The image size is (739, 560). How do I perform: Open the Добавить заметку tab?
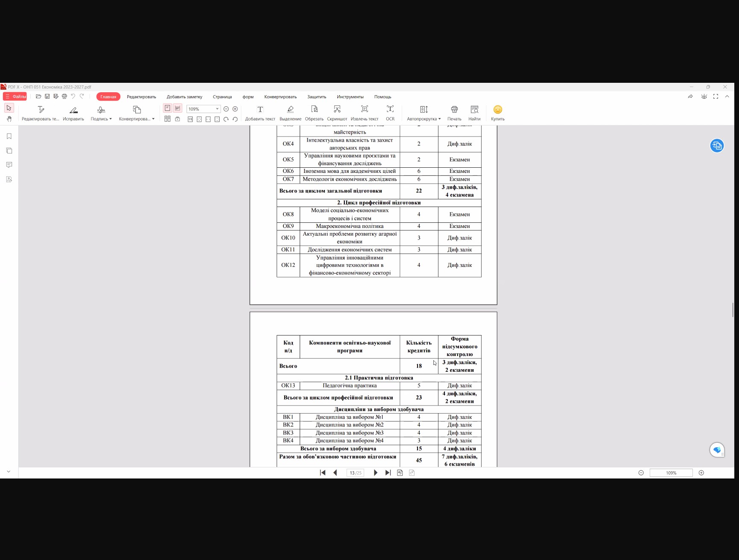(184, 97)
